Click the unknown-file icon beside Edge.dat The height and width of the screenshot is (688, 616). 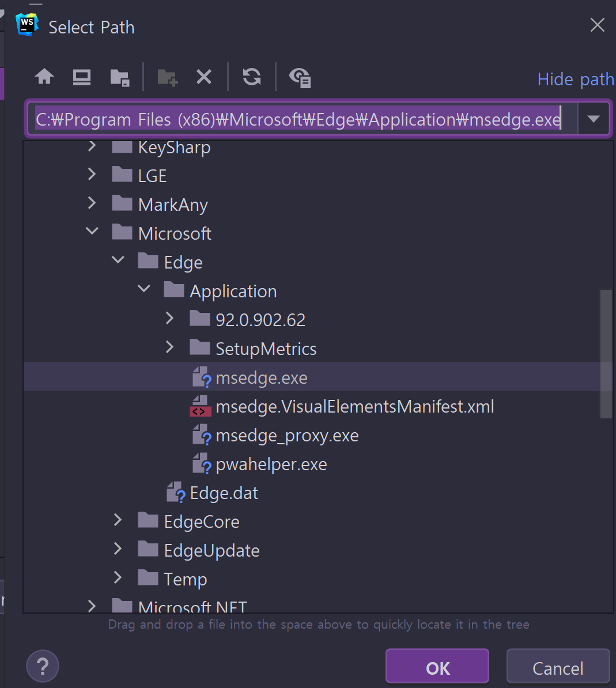pyautogui.click(x=176, y=492)
